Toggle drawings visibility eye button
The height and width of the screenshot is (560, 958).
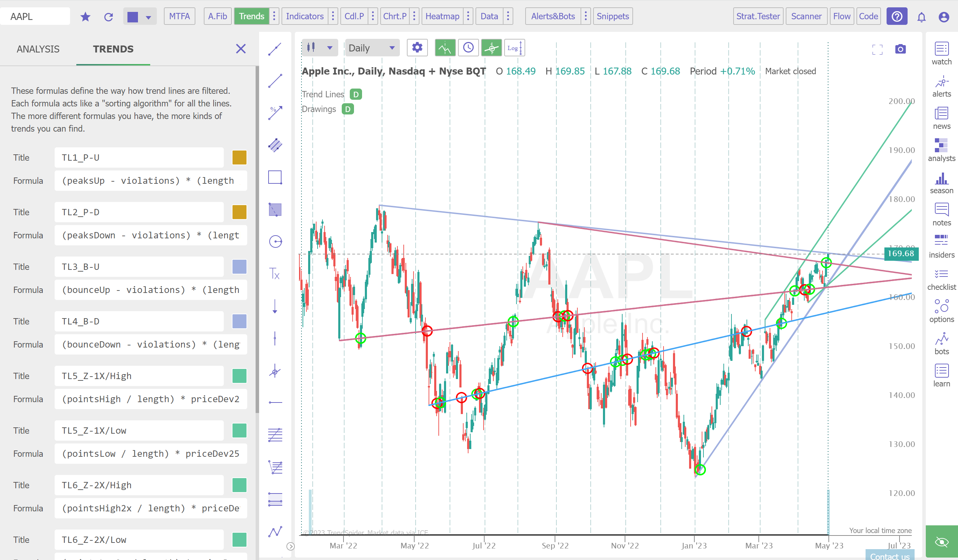pyautogui.click(x=941, y=542)
